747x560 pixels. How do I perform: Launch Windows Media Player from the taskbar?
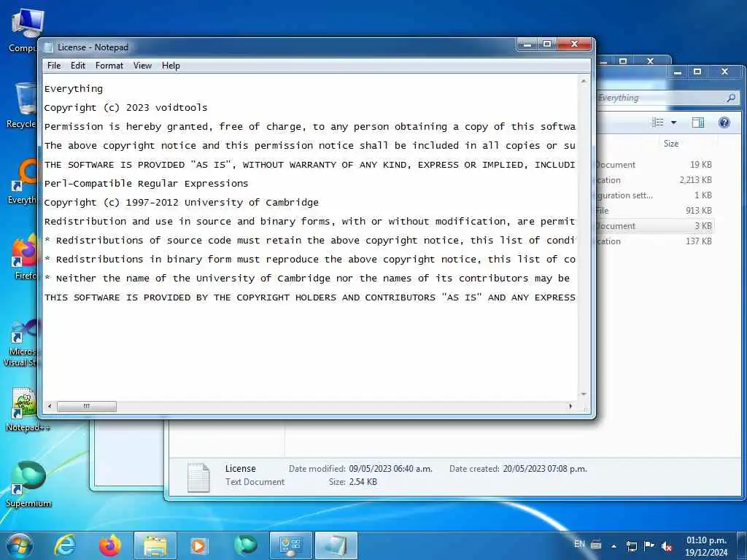199,545
